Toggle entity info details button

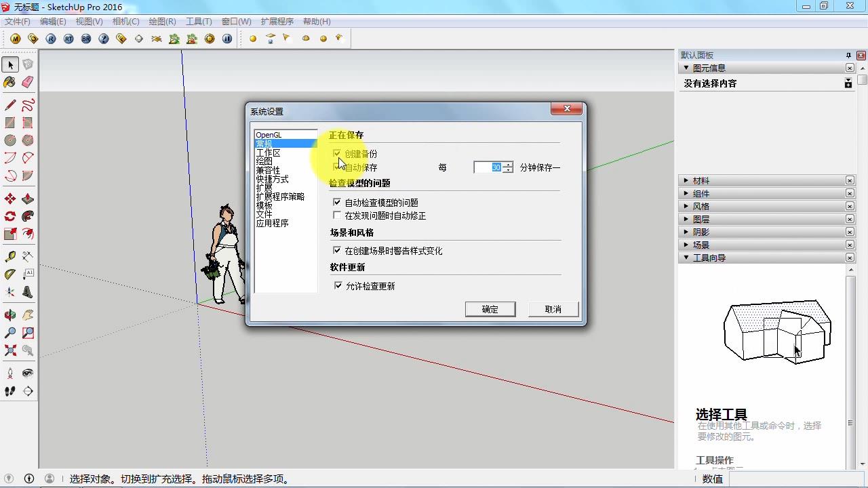coord(848,83)
